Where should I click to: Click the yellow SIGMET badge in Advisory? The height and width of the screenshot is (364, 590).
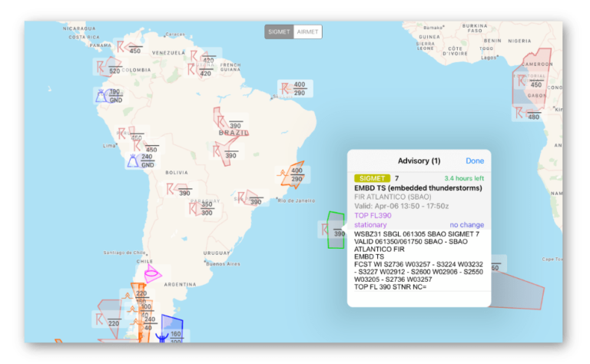pyautogui.click(x=372, y=178)
